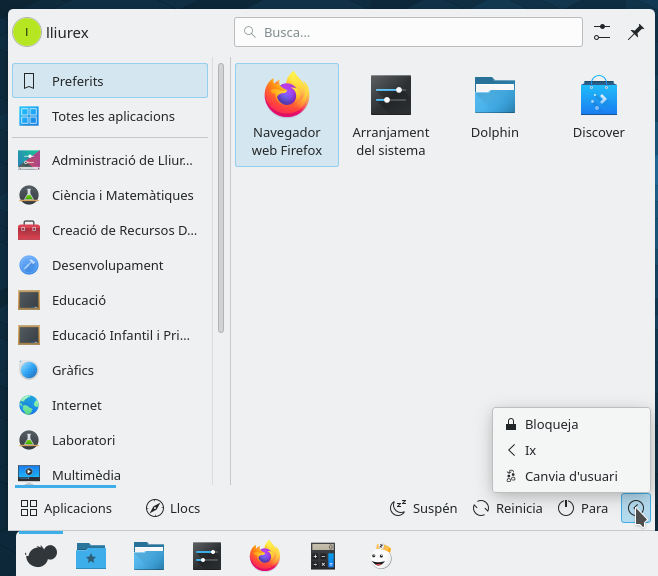658x576 pixels.
Task: Launch Arranjament del sistema settings
Action: 390,114
